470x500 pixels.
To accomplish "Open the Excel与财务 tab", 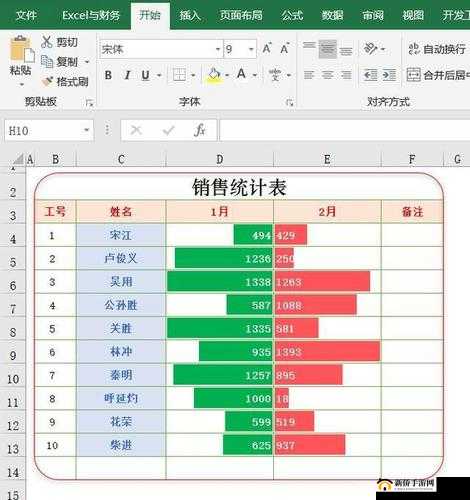I will tap(91, 15).
